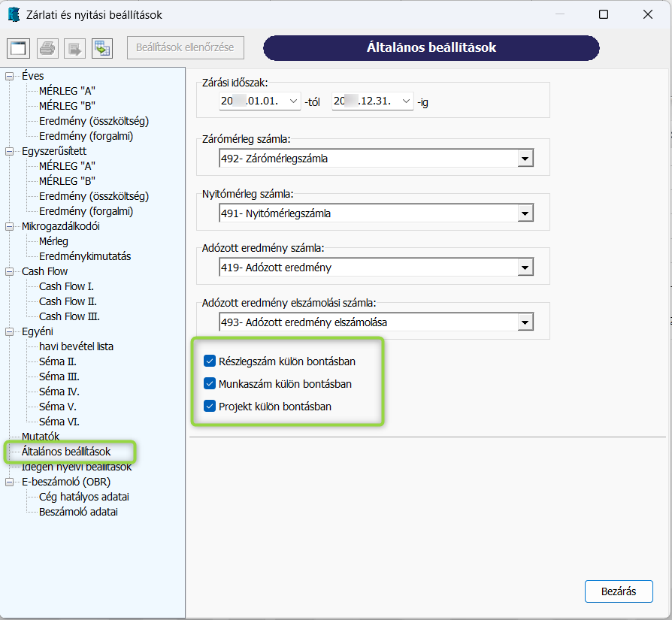Select Idegen nyelvi beállítások tree item

[77, 467]
